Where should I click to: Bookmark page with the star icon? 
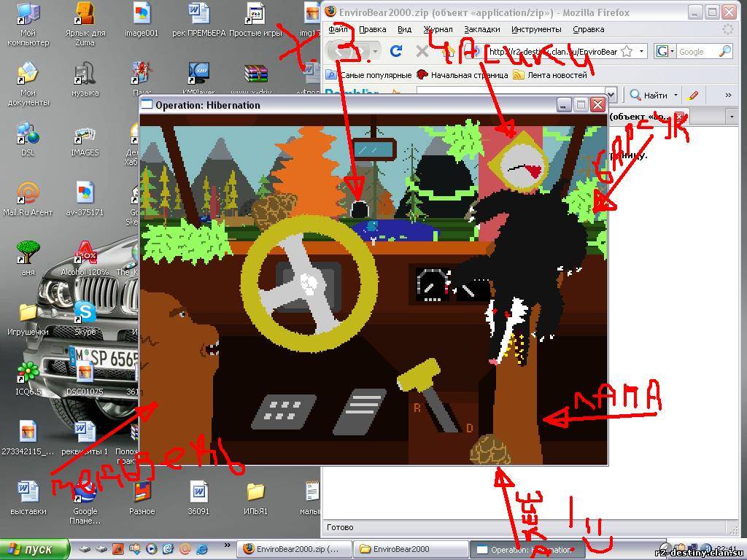click(x=627, y=52)
